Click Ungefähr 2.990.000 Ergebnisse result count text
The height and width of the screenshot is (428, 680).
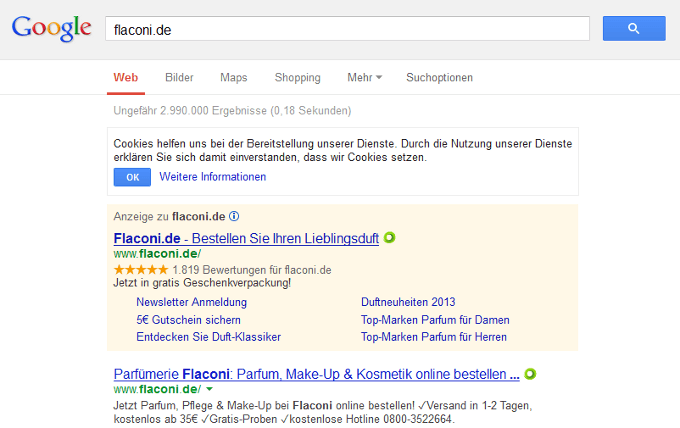(x=232, y=111)
